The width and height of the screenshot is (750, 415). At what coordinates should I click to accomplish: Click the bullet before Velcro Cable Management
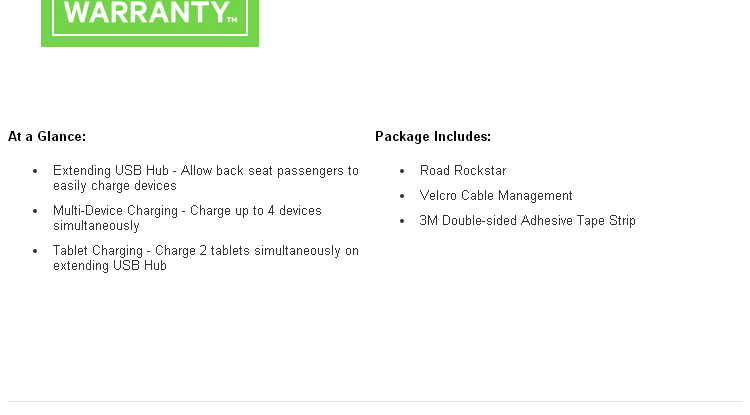pos(402,196)
